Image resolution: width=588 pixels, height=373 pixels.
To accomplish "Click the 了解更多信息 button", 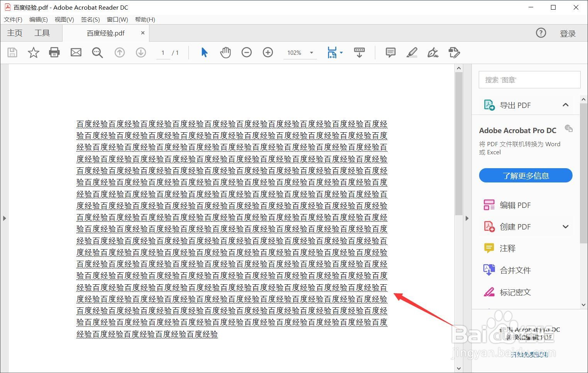I will [525, 175].
